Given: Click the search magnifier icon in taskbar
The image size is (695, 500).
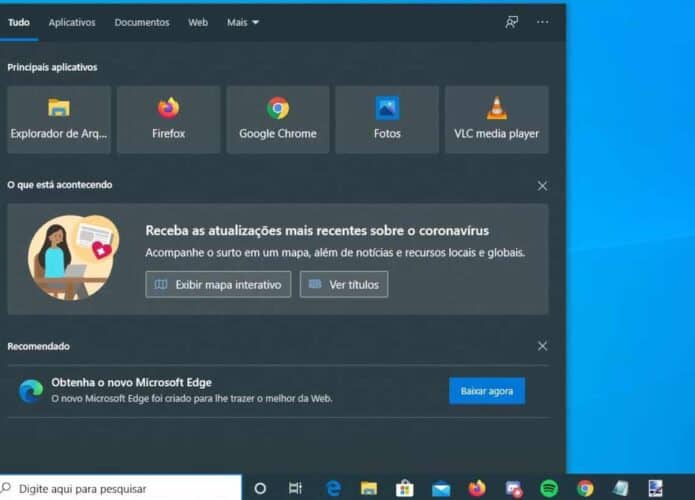Looking at the screenshot, I should tap(6, 488).
